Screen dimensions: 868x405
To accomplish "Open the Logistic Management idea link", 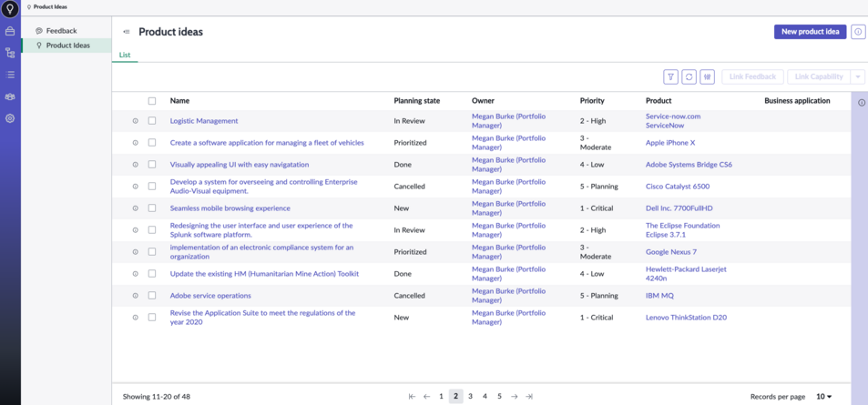I will pos(204,121).
